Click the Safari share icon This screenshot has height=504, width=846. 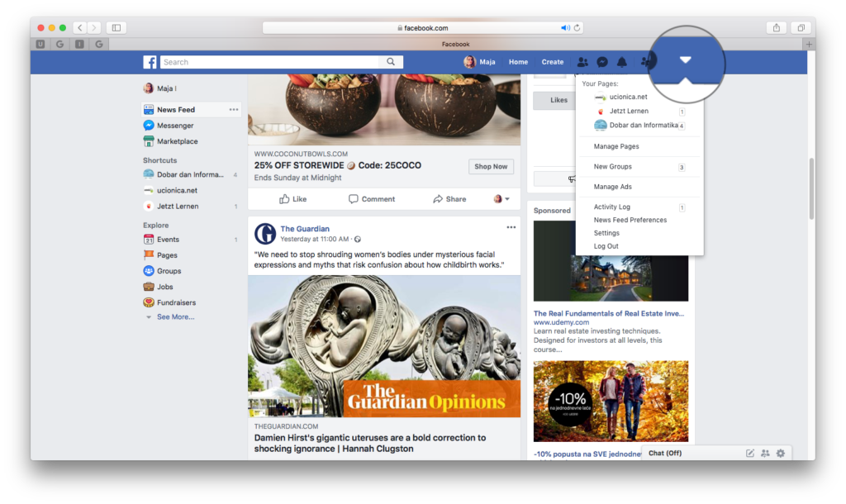click(x=776, y=27)
